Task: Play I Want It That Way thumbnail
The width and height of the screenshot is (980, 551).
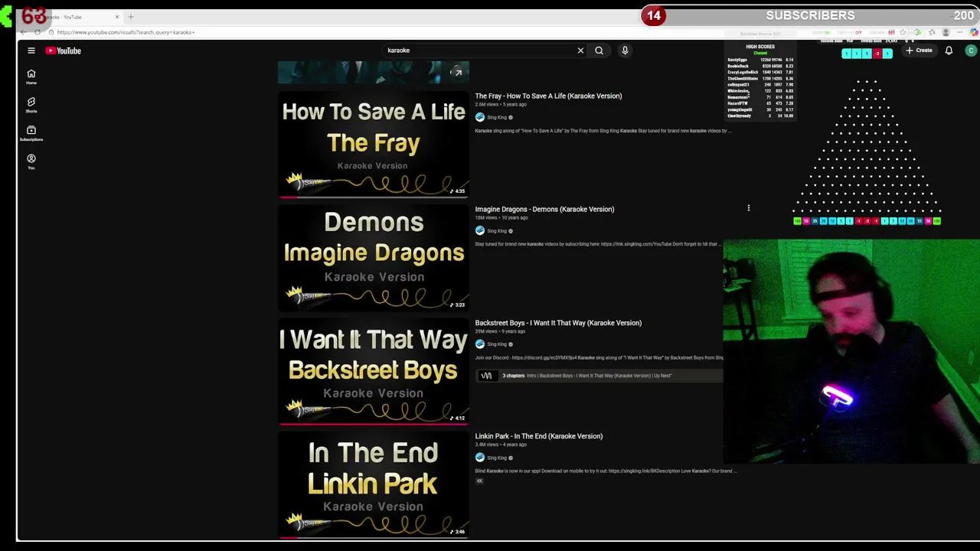Action: click(x=374, y=371)
